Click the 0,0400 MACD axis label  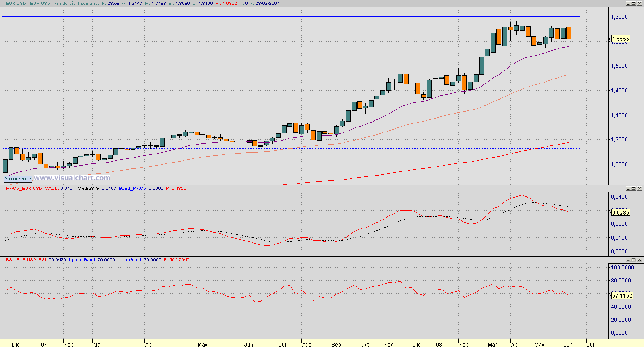[620, 197]
